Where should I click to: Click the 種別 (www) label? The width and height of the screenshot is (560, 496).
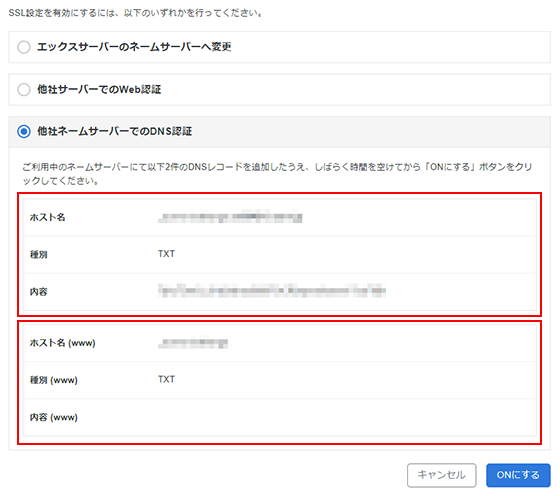(x=54, y=380)
